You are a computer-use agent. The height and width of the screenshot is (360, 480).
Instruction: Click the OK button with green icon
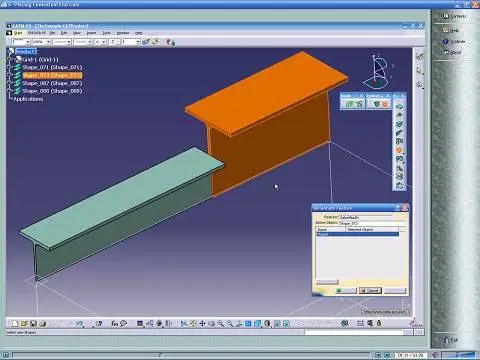pos(345,291)
